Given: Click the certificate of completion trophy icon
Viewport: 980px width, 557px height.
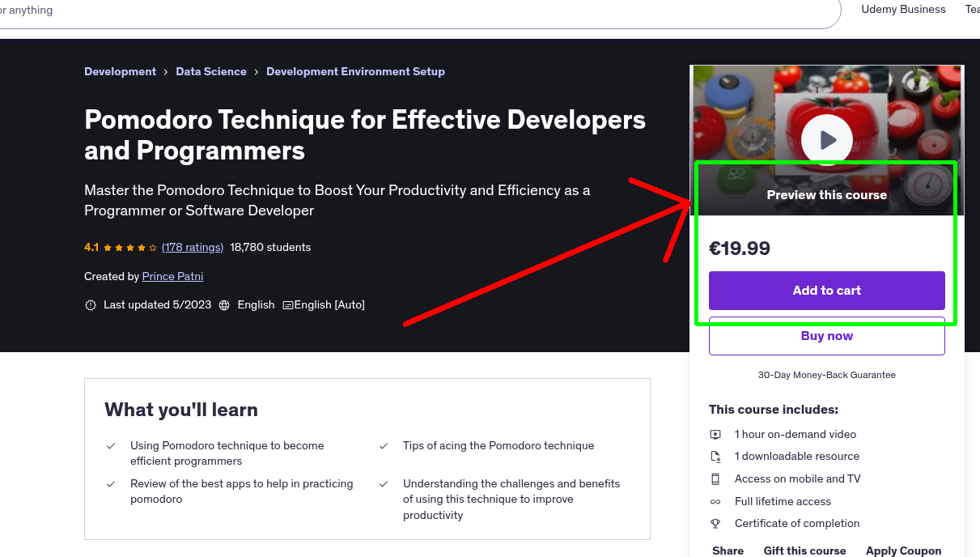Looking at the screenshot, I should (x=715, y=523).
